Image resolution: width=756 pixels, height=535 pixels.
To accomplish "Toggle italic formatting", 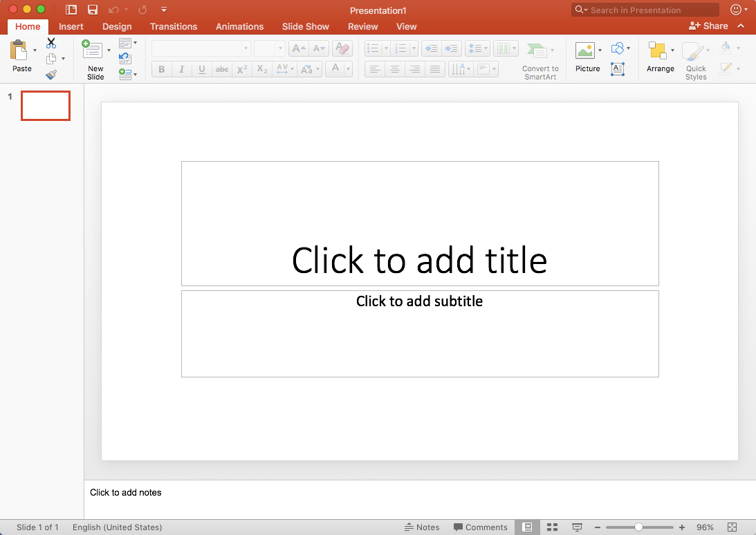I will point(181,69).
